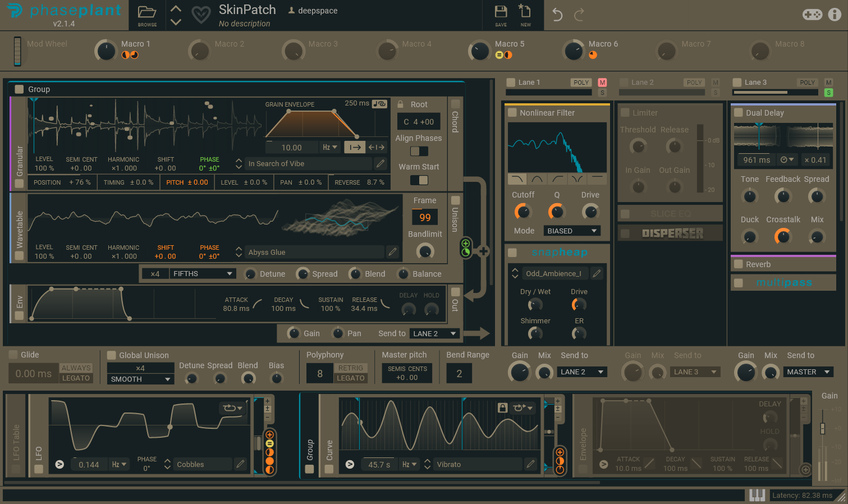Open the on-screen keyboard icon in the status bar
Viewport: 848px width, 504px height.
tap(757, 495)
